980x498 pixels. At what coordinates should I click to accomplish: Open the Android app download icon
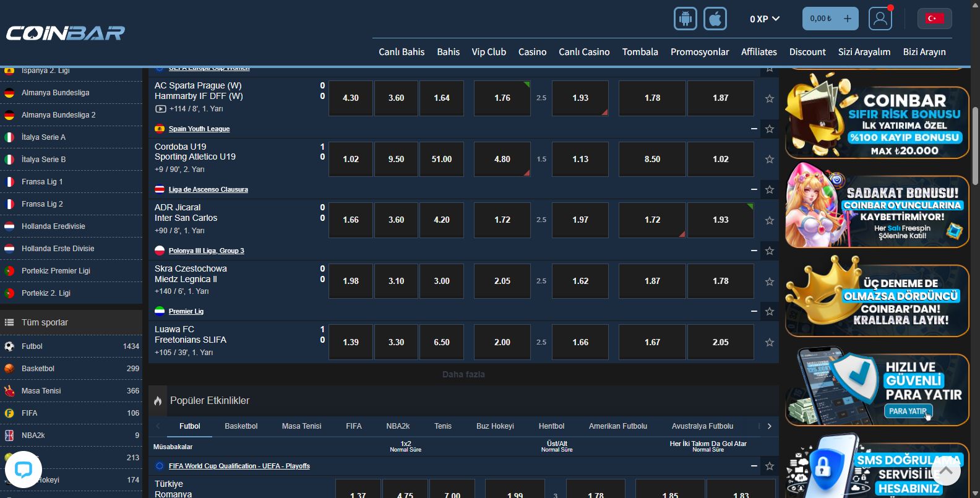click(685, 19)
